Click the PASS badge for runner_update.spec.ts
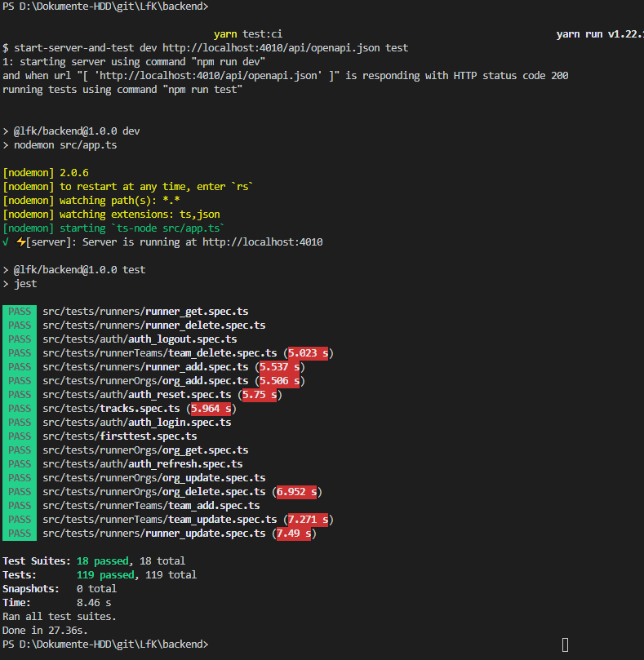 [20, 534]
